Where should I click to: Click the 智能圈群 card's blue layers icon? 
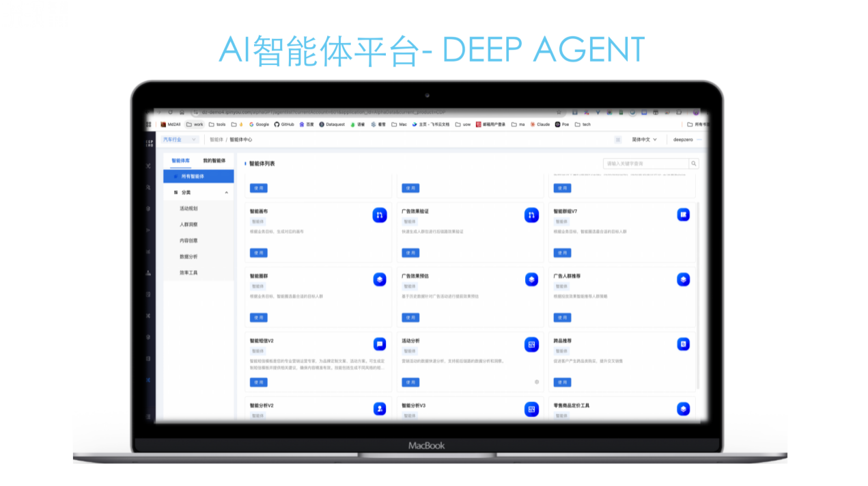click(380, 279)
